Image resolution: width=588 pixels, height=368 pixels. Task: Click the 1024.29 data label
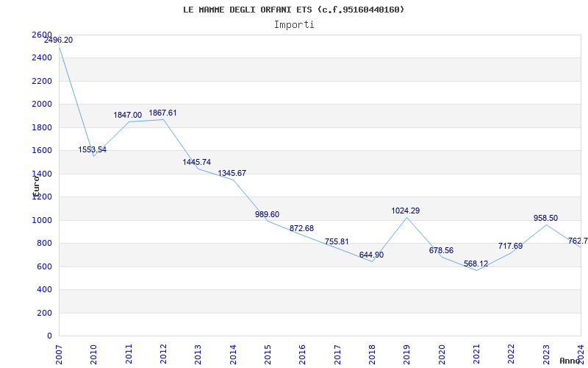click(406, 211)
